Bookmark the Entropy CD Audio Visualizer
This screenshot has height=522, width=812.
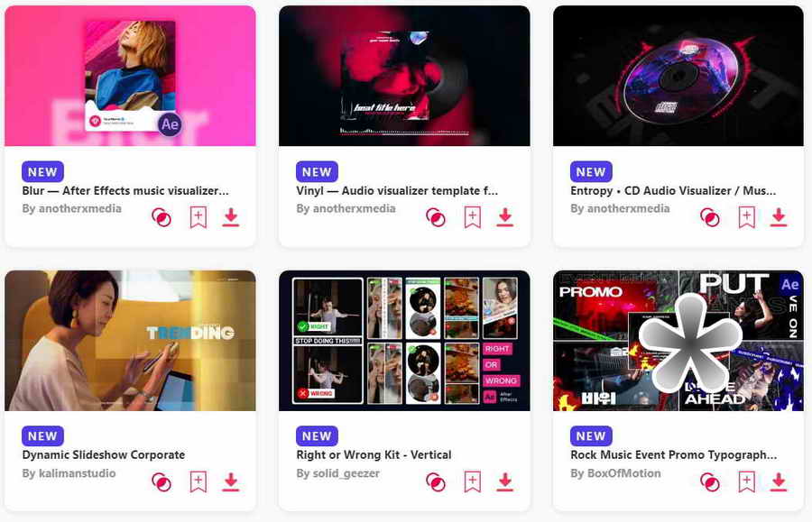point(746,217)
